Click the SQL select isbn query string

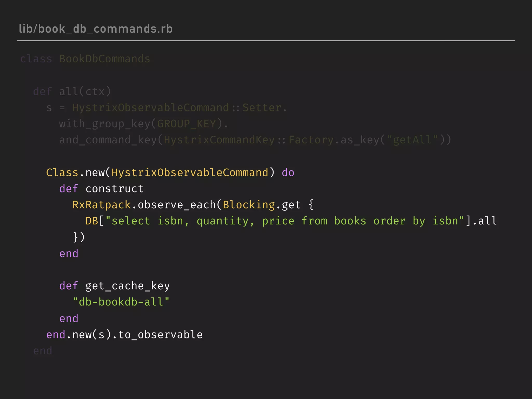[285, 221]
